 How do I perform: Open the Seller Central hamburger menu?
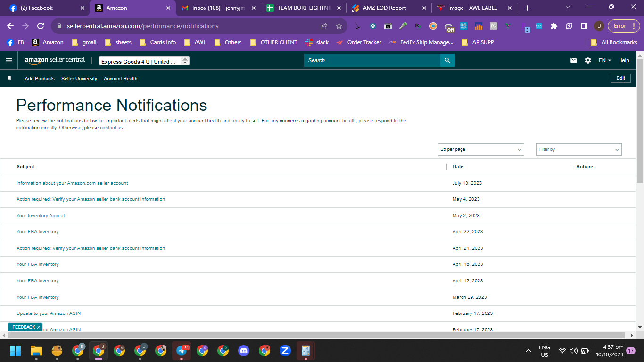tap(8, 60)
